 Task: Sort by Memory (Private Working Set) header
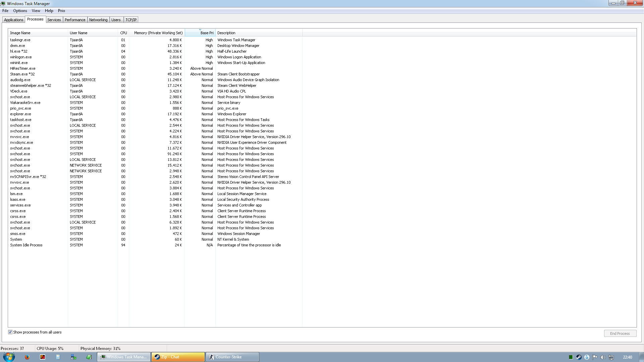[157, 33]
